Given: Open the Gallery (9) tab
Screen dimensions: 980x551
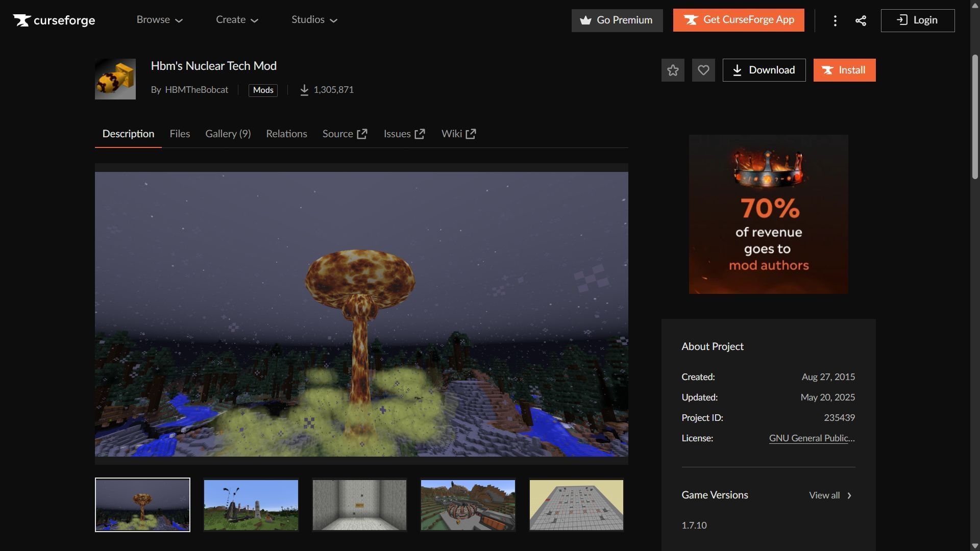Looking at the screenshot, I should (228, 134).
